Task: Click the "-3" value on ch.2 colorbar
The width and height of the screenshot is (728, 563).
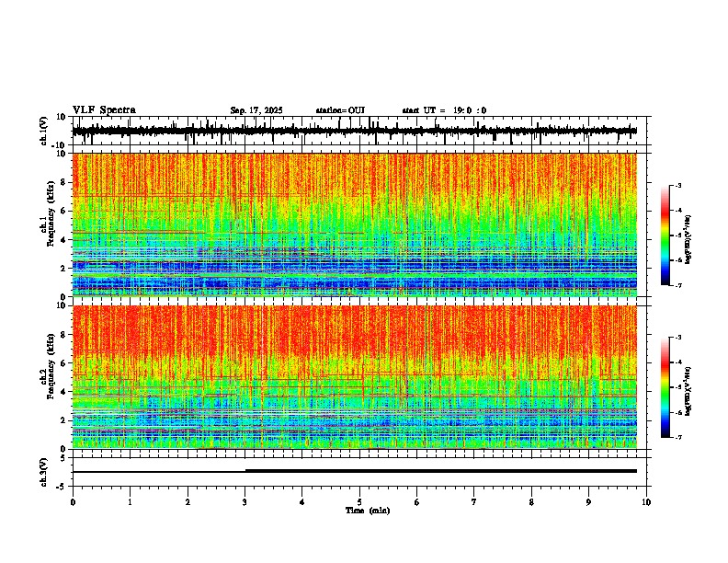Action: pos(677,338)
